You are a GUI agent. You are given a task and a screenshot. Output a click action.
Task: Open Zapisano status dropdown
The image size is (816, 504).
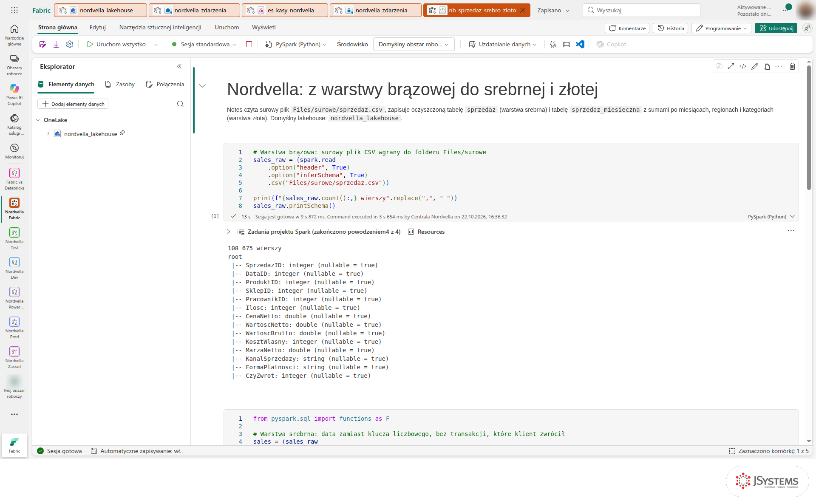coord(553,10)
